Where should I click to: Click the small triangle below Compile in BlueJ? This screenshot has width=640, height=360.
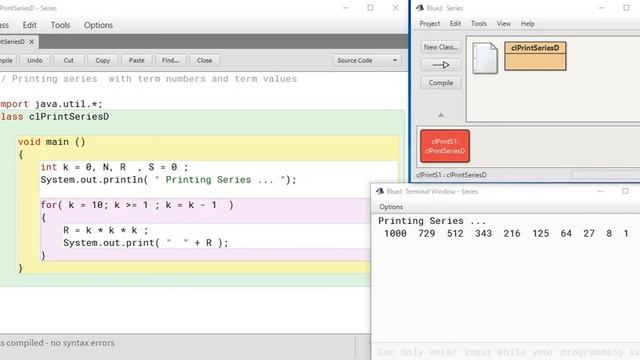click(x=441, y=115)
